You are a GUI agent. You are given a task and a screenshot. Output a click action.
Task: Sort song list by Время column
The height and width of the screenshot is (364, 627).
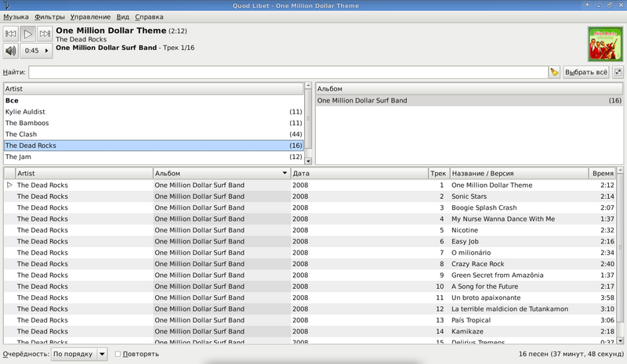point(602,174)
